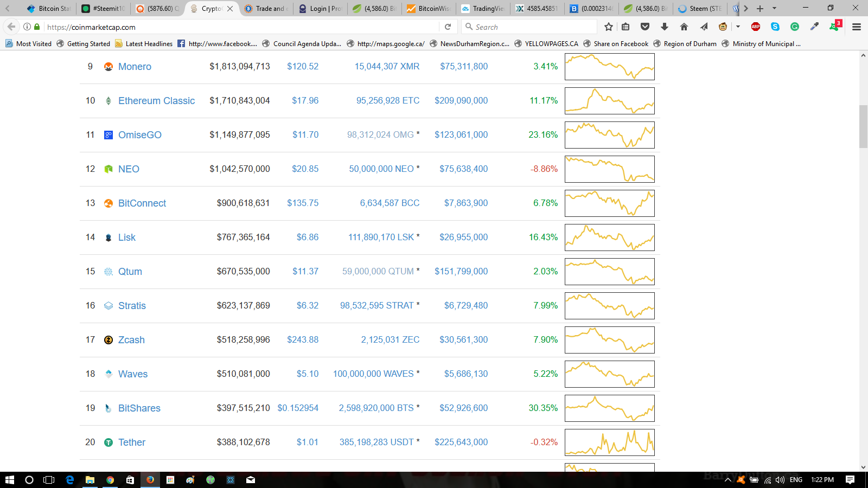Screen dimensions: 868x488
Task: Open the YELLOWPAGES.CA bookmark
Action: [x=546, y=44]
